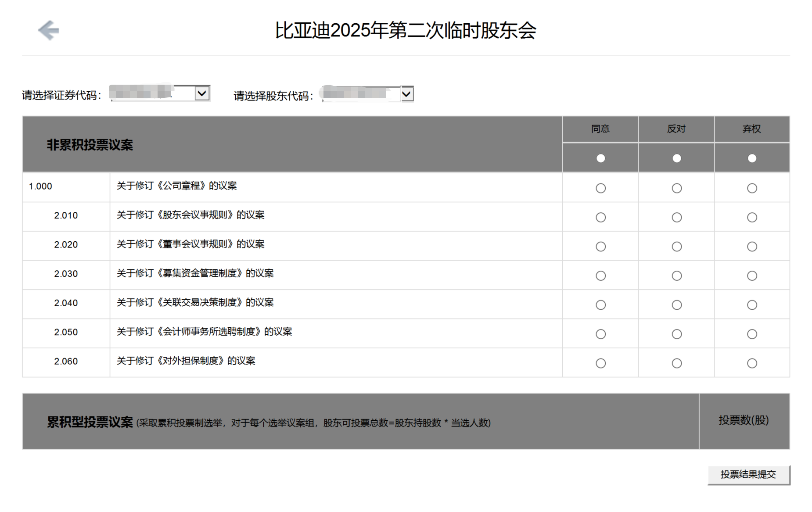Open the securities code dropdown
This screenshot has height=512, width=812.
(x=202, y=93)
